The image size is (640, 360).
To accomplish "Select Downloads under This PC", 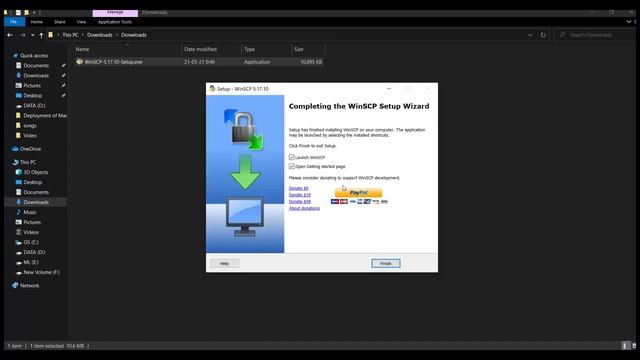I will tap(36, 202).
